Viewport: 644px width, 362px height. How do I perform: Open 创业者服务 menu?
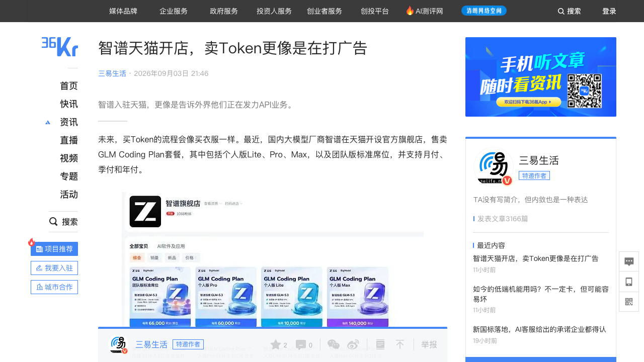click(x=325, y=11)
